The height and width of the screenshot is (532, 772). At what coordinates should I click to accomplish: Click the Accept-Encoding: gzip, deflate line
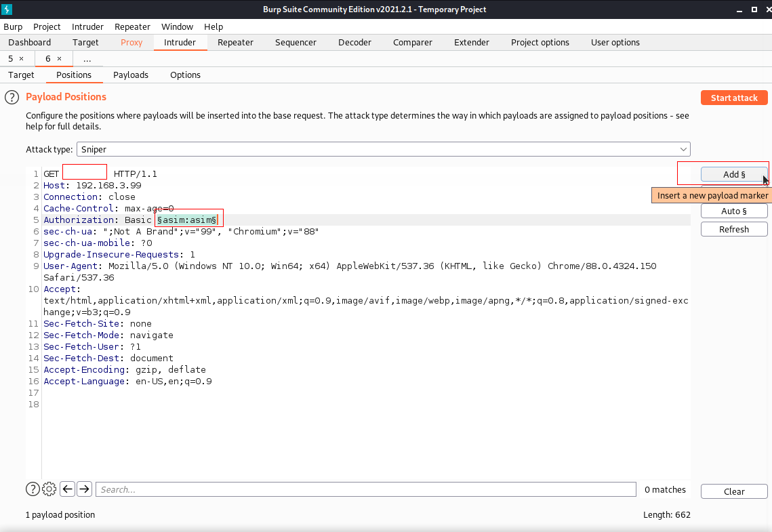pyautogui.click(x=125, y=369)
